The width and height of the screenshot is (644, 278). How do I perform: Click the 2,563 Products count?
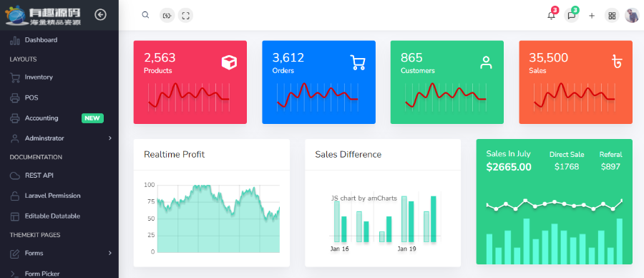click(x=160, y=57)
